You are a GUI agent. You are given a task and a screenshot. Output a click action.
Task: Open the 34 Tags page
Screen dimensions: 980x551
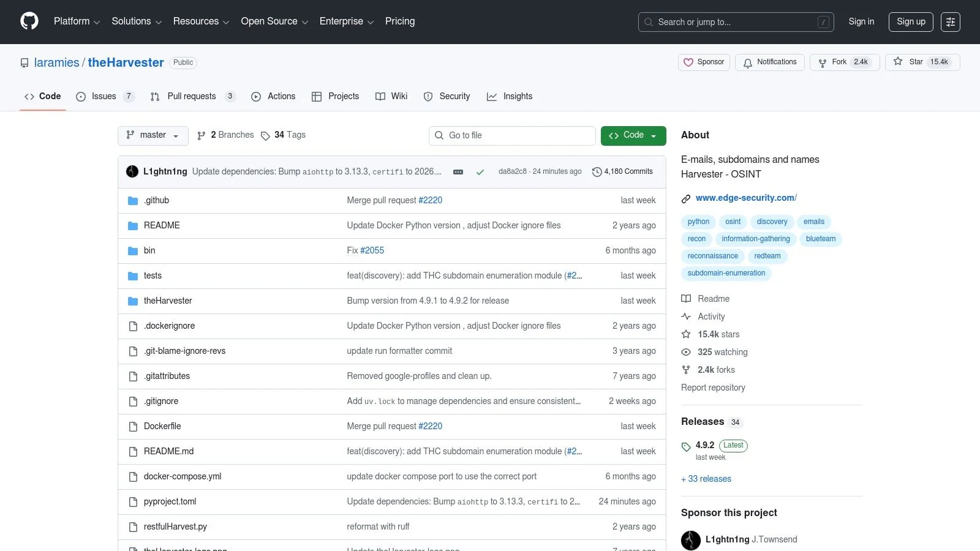coord(283,135)
